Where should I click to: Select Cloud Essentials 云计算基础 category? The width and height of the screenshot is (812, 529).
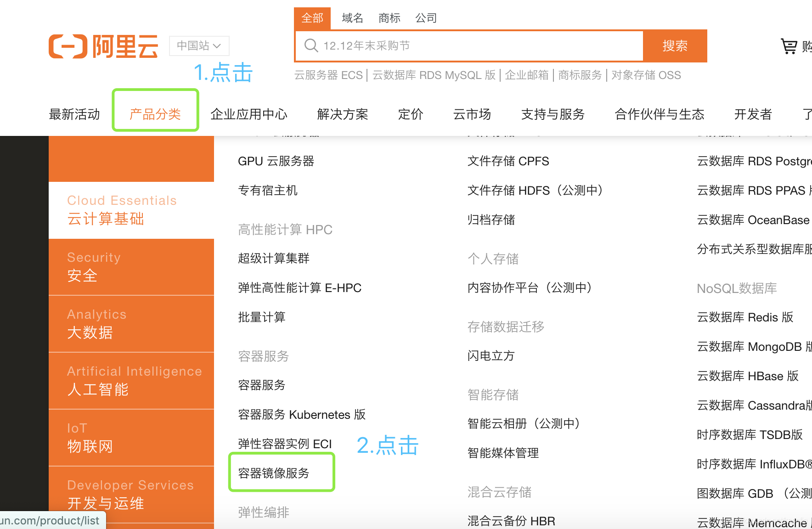tap(131, 210)
